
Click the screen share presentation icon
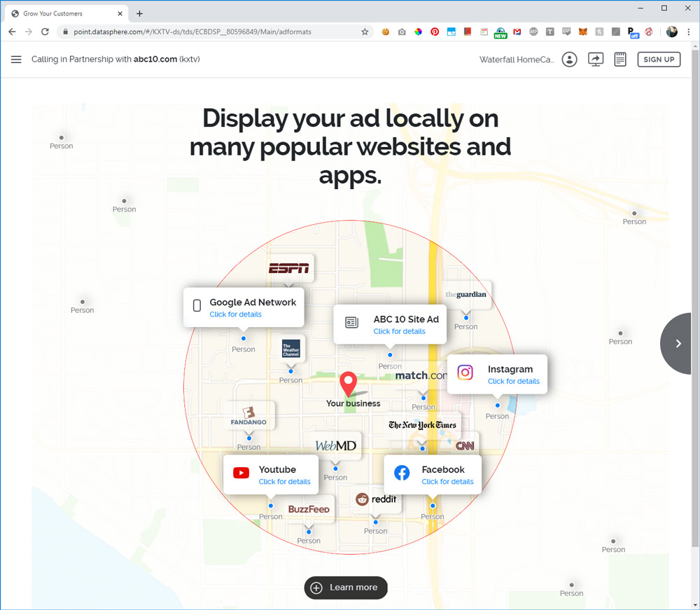click(x=596, y=60)
